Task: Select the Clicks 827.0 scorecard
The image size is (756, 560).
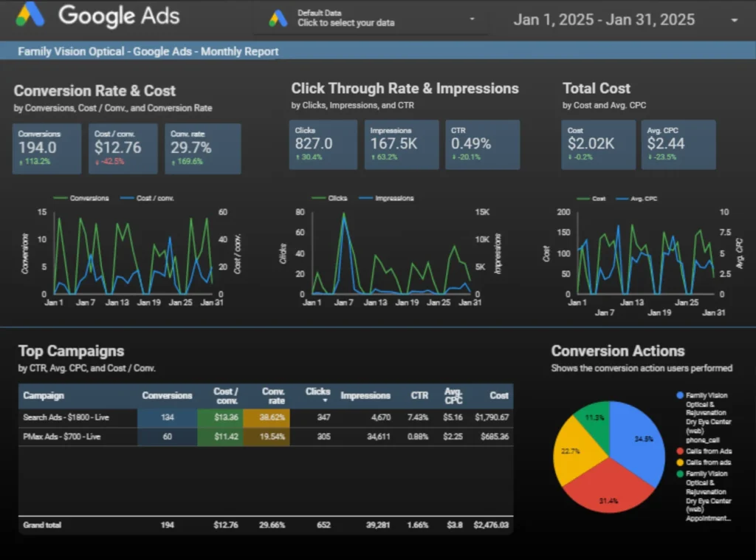Action: tap(323, 145)
